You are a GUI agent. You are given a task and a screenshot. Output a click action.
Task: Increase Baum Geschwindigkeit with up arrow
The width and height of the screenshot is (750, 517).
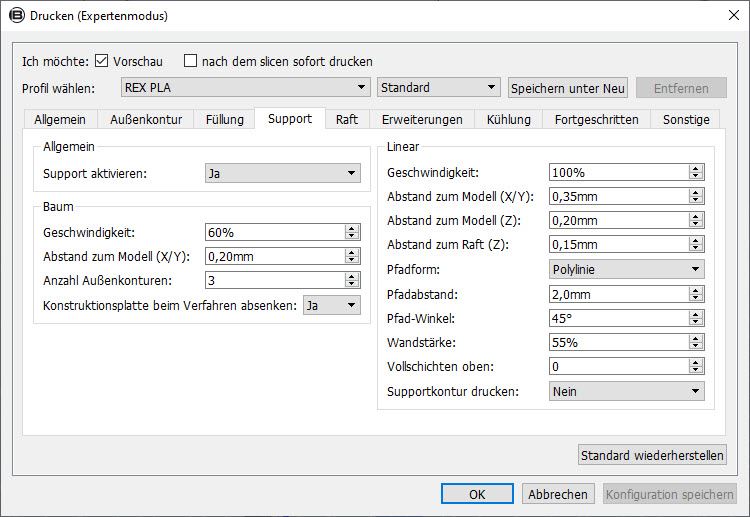[352, 229]
